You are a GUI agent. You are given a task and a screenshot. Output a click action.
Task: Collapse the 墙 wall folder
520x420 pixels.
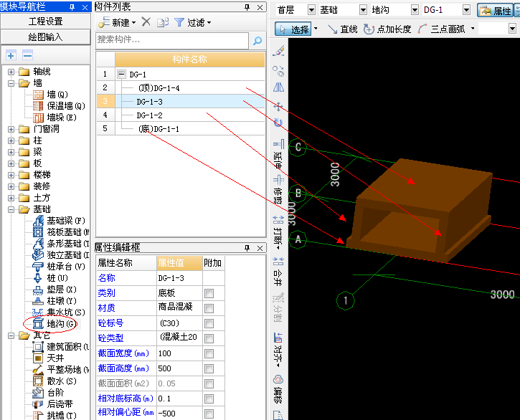tap(11, 83)
